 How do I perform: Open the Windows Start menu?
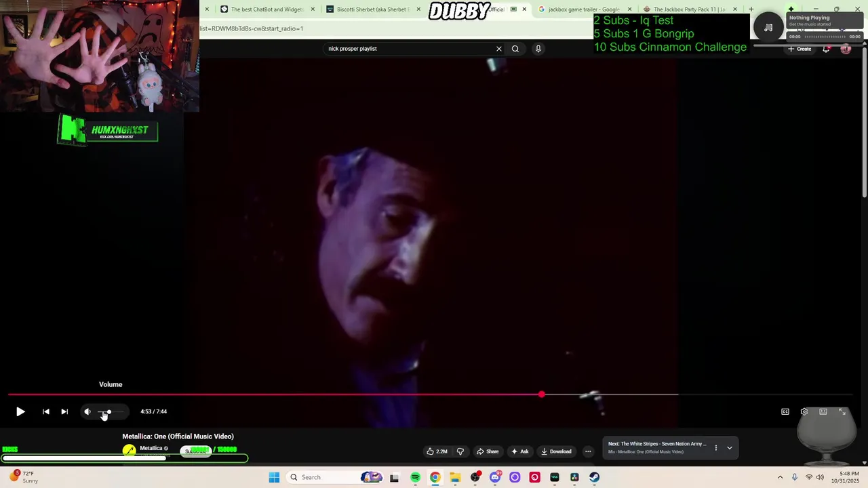pyautogui.click(x=274, y=477)
